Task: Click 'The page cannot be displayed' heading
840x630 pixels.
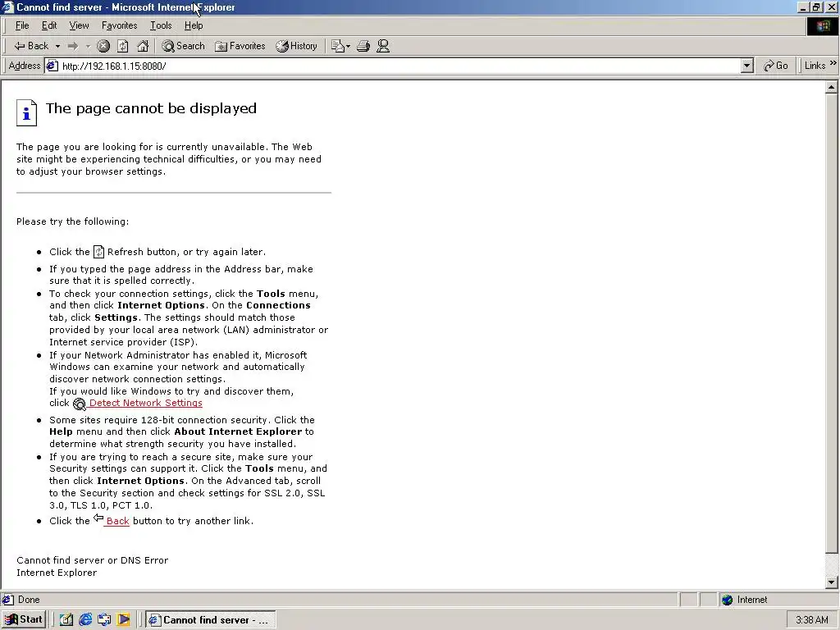Action: pos(151,108)
